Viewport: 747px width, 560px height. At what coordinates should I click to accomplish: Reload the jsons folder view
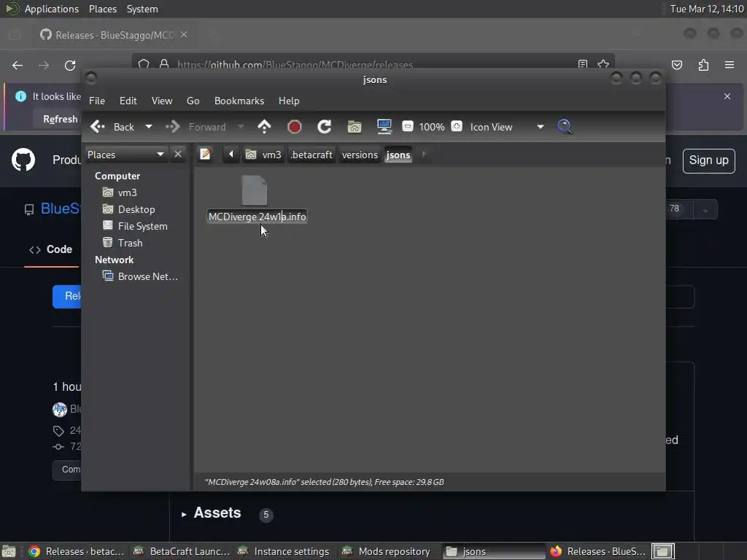325,127
